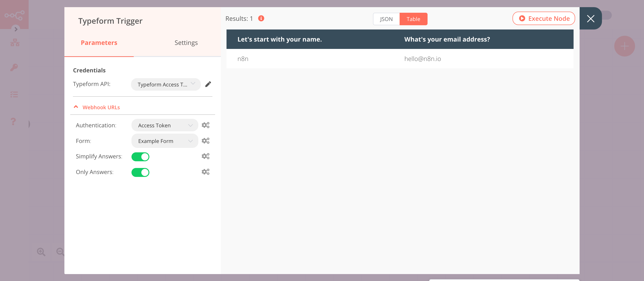Expand the sidebar with the chevron arrow
Viewport: 644px width, 281px height.
pyautogui.click(x=16, y=29)
